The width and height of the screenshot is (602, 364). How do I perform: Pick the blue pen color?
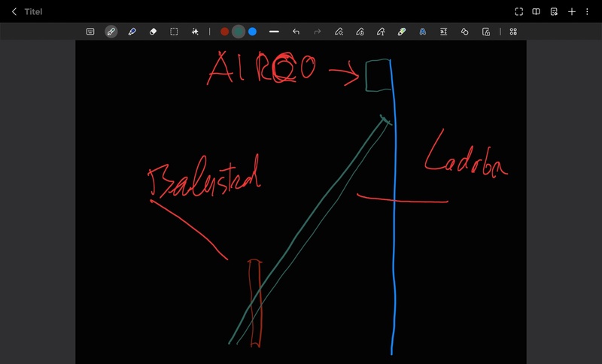pos(252,32)
